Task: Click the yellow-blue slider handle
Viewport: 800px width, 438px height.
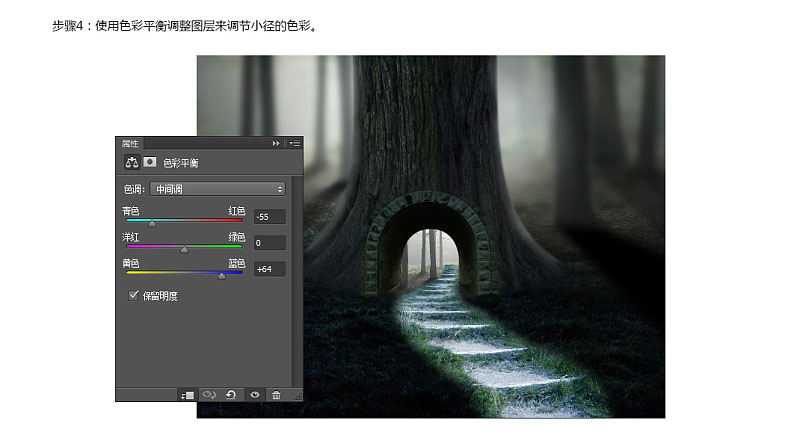Action: 221,276
